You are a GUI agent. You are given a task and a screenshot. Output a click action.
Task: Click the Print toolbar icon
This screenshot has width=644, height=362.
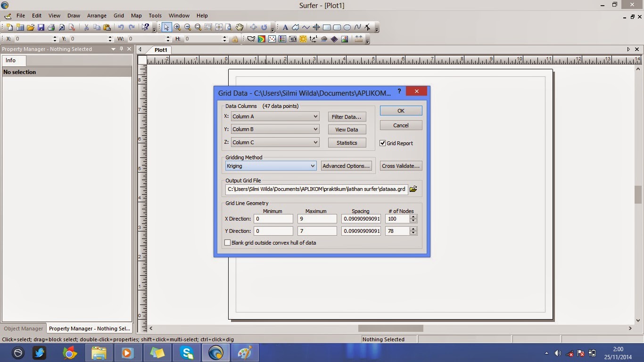click(x=51, y=27)
